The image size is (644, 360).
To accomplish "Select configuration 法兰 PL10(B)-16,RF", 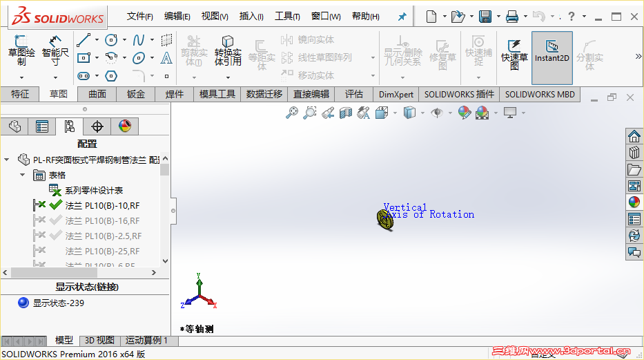I will pyautogui.click(x=102, y=220).
